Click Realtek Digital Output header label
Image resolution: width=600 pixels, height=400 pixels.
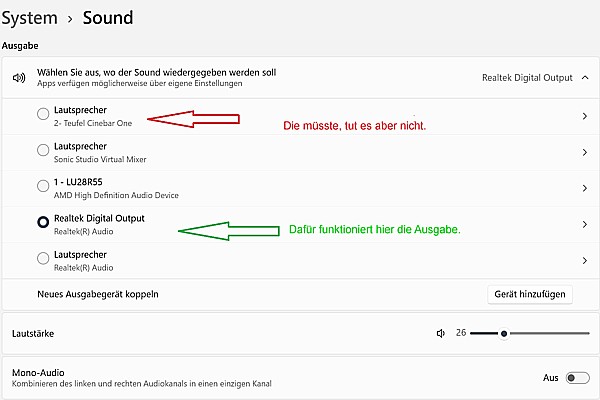527,78
